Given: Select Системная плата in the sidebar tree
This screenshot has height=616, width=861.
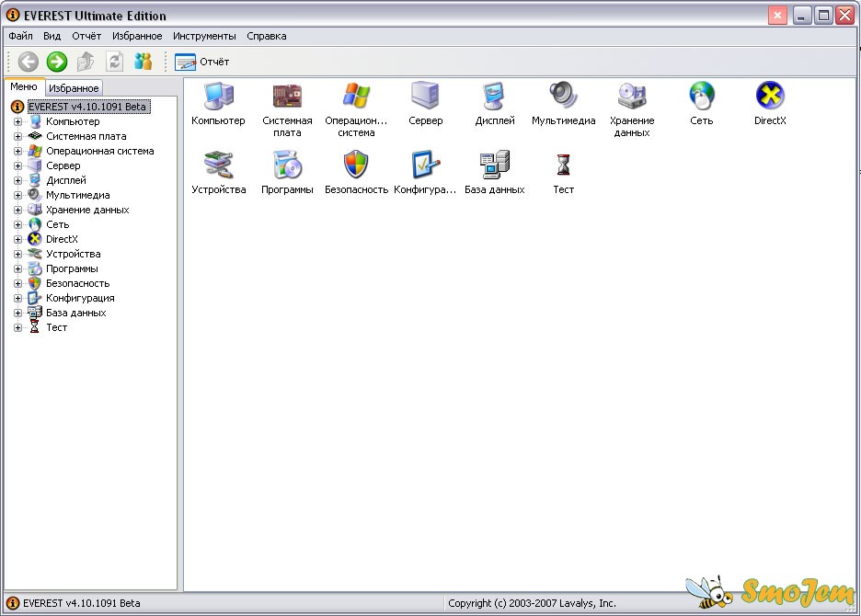Looking at the screenshot, I should pyautogui.click(x=86, y=136).
